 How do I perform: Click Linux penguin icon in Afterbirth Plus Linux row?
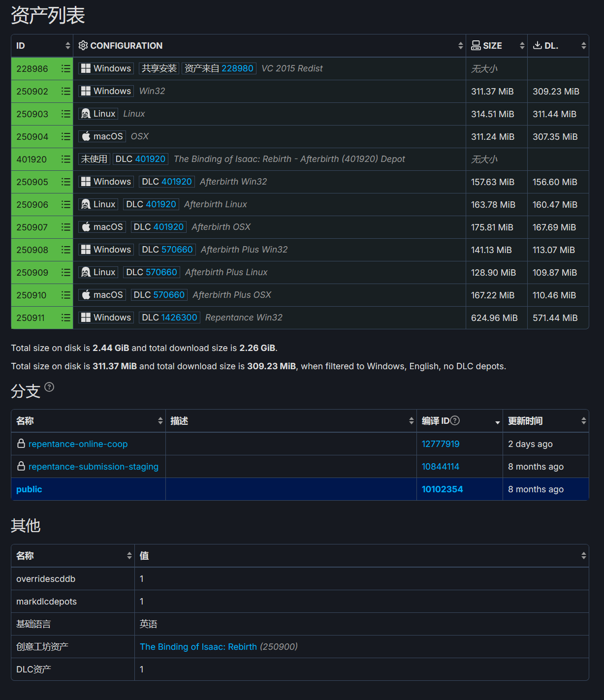[x=86, y=272]
